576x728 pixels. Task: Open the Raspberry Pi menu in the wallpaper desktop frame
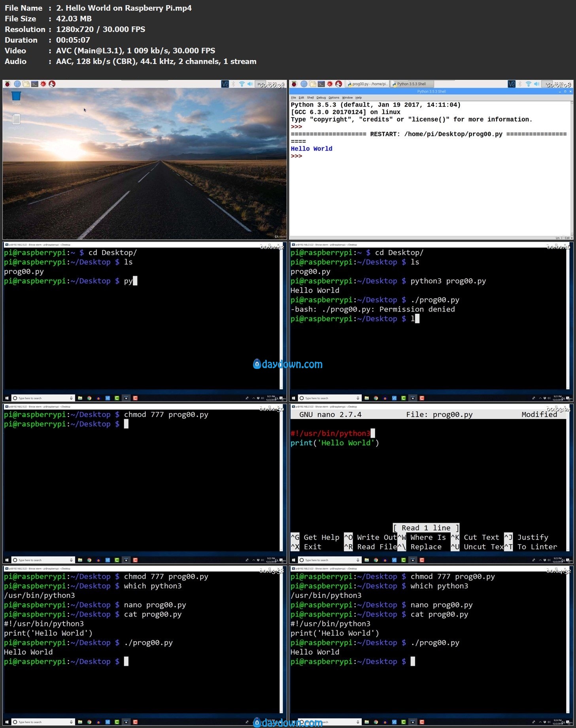click(x=7, y=84)
